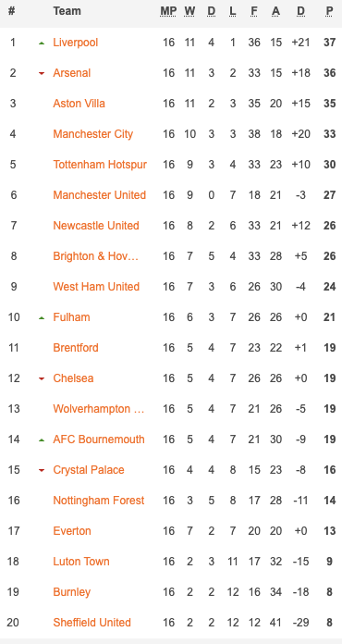This screenshot has width=342, height=644.
Task: Go to the Sheffield United team page
Action: coord(92,622)
